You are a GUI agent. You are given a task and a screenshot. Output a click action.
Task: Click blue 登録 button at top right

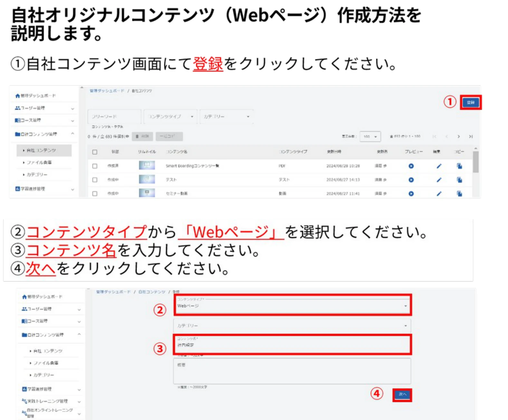[x=471, y=103]
